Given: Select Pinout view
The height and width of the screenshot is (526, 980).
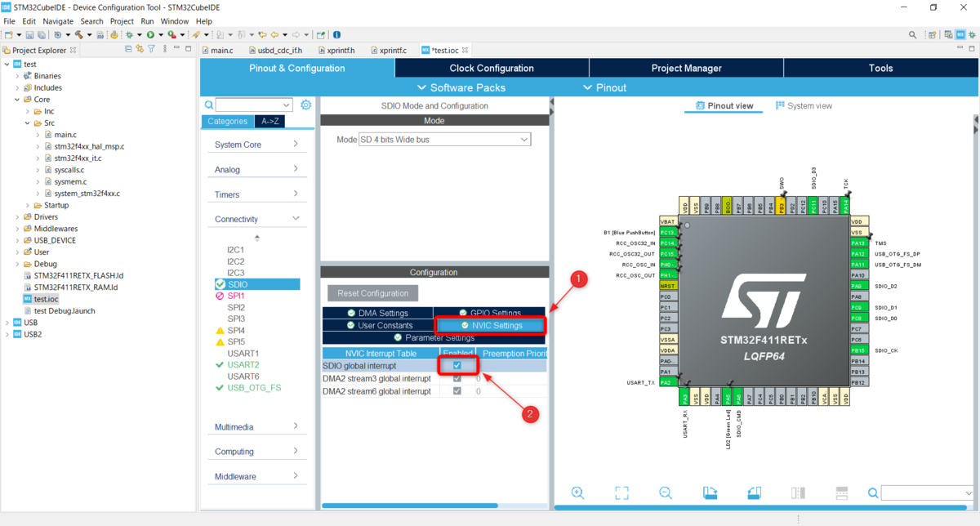Looking at the screenshot, I should 724,105.
